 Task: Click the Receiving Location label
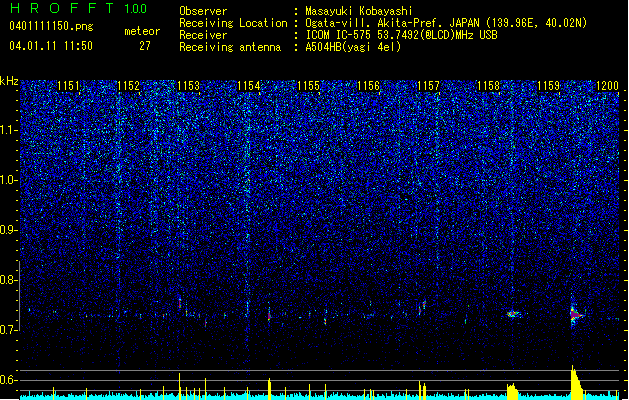tap(233, 23)
